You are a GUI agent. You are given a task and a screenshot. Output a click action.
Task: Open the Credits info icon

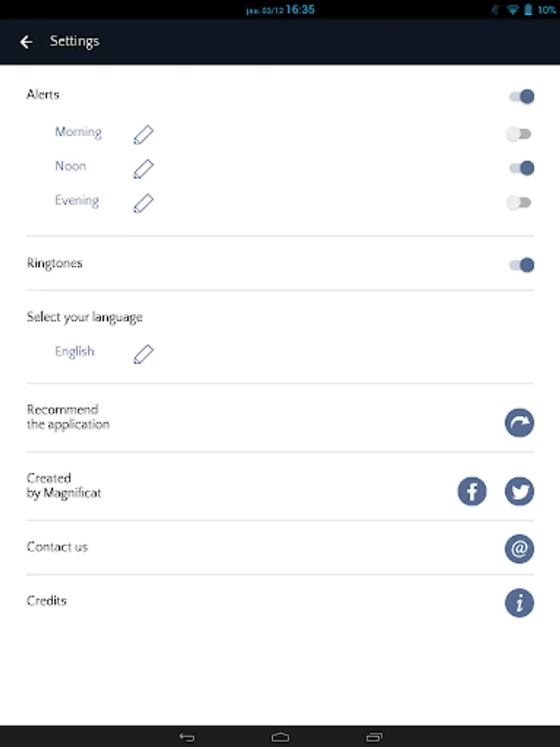519,603
